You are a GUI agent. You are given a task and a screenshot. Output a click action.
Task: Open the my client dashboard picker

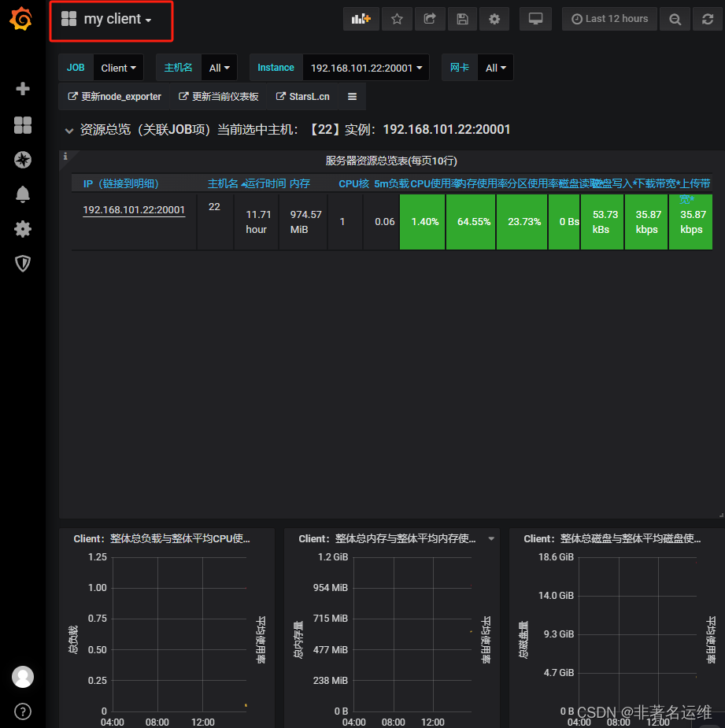(110, 18)
